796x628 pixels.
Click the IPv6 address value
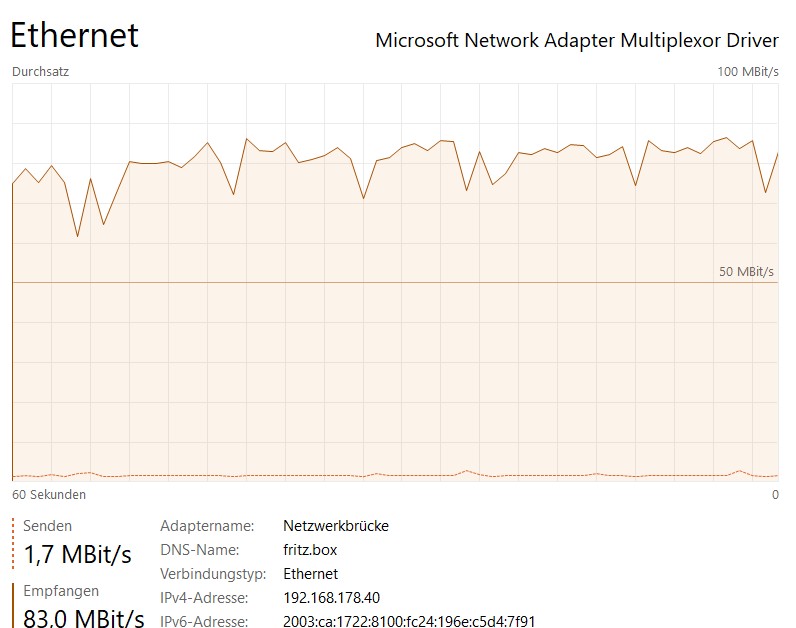(409, 621)
